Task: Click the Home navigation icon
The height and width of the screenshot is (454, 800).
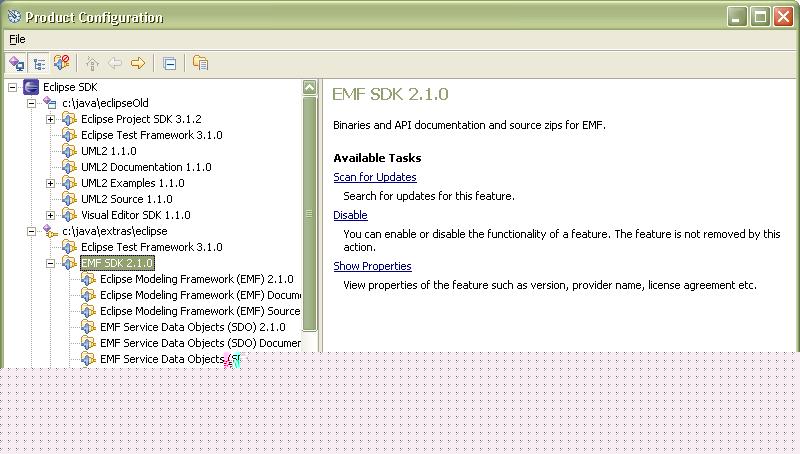Action: (x=92, y=63)
